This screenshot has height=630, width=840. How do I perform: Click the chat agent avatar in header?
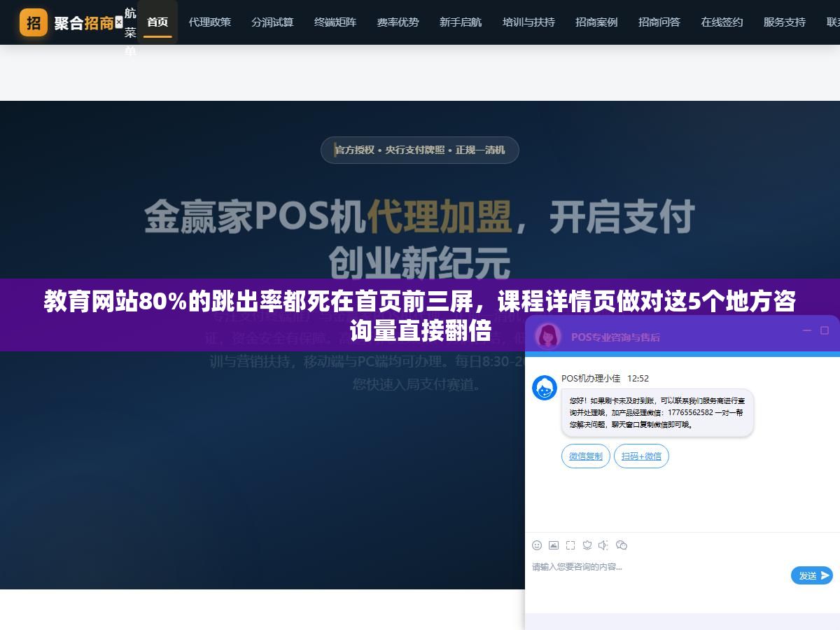click(x=547, y=336)
